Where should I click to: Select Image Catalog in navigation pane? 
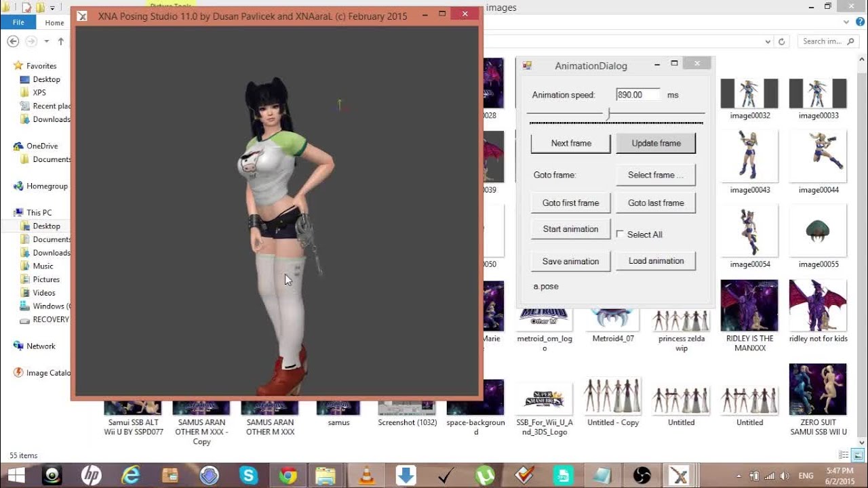click(x=47, y=373)
